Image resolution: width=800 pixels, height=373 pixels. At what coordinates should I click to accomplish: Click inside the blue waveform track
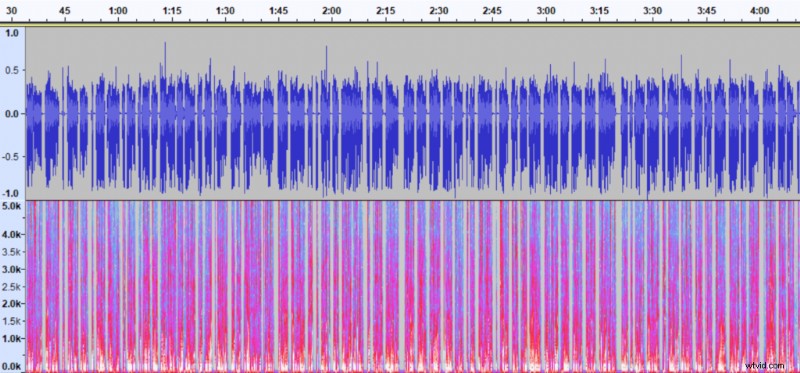pyautogui.click(x=412, y=113)
